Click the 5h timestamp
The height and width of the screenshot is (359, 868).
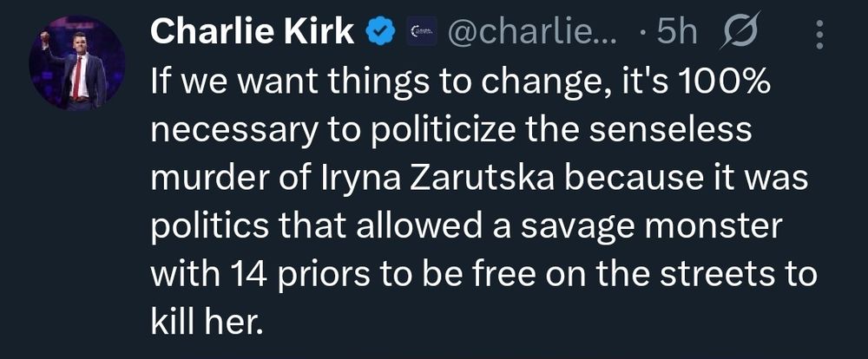pyautogui.click(x=676, y=34)
